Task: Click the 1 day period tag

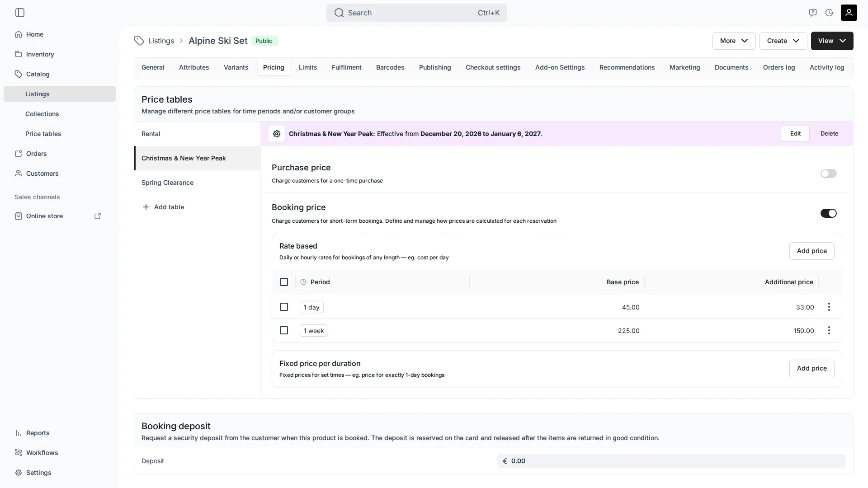Action: tap(311, 307)
